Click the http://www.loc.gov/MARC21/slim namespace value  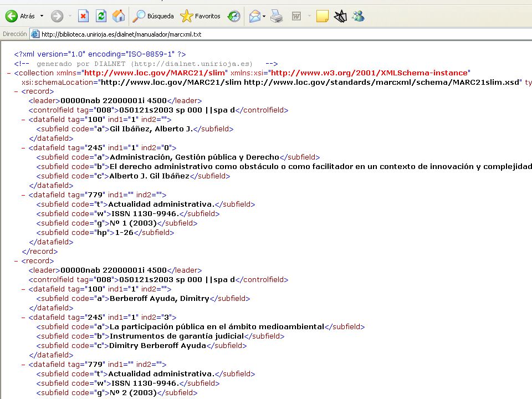coord(155,73)
